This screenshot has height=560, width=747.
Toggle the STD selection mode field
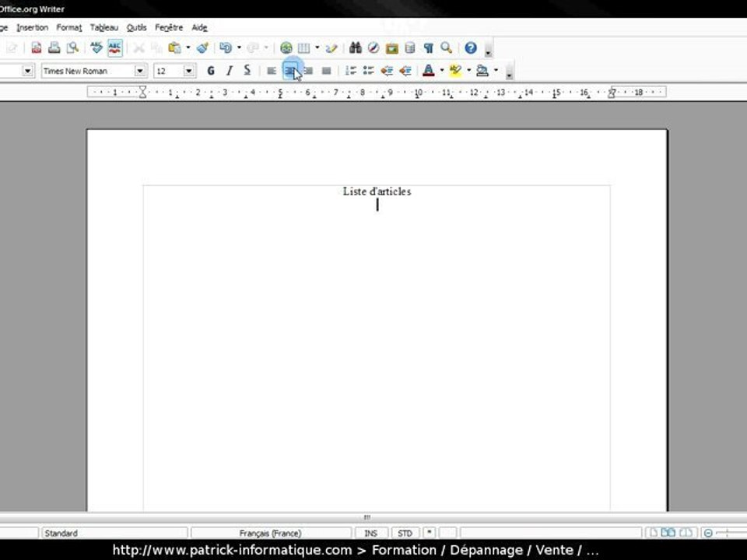click(405, 533)
